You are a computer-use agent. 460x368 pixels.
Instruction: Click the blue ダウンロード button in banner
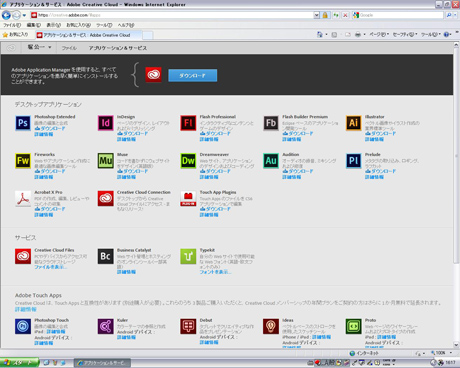[x=193, y=75]
